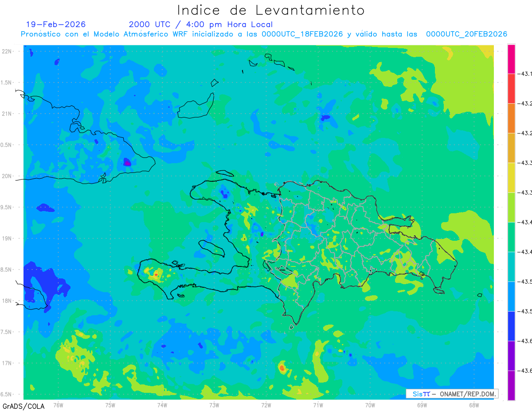The height and width of the screenshot is (411, 532).
Task: Pick the magenta swatch atop the color scale
Action: (x=511, y=59)
